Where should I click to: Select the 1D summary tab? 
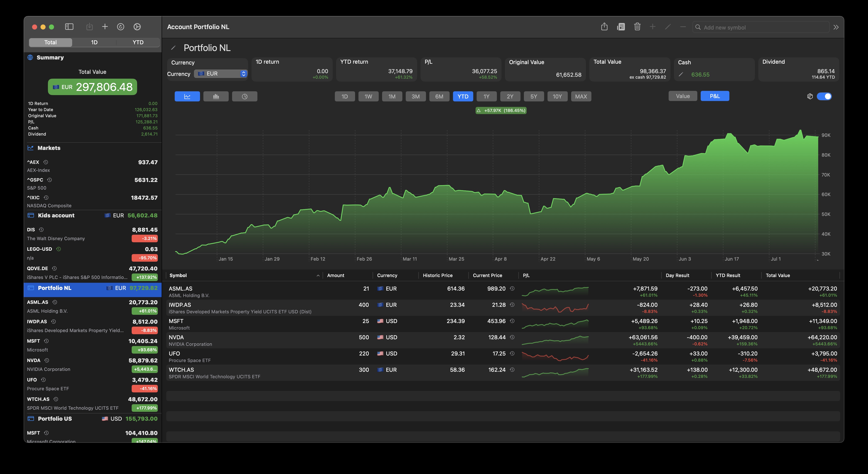coord(94,42)
